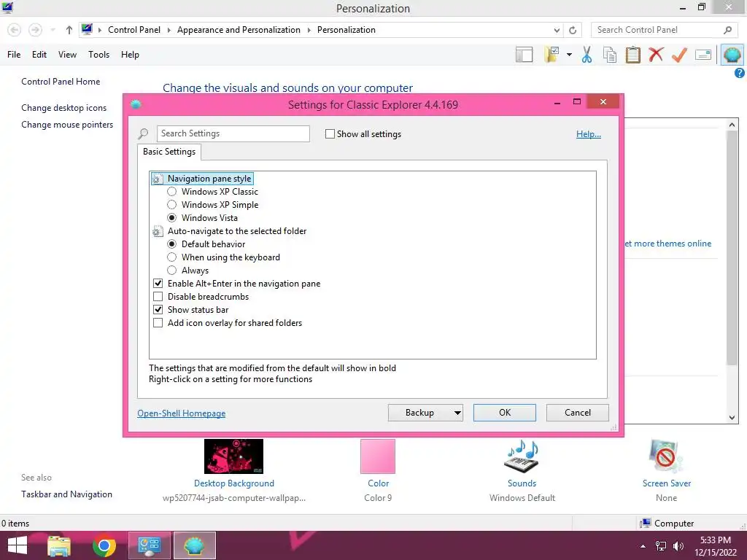Click the shell settings taskbar icon
Image resolution: width=747 pixels, height=560 pixels.
tap(194, 545)
